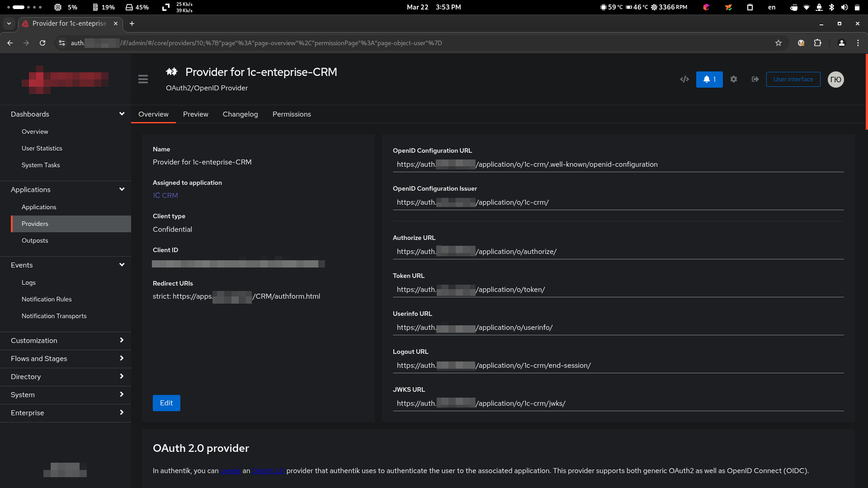Click the hamburger sidebar toggle icon
The width and height of the screenshot is (868, 488).
point(143,80)
